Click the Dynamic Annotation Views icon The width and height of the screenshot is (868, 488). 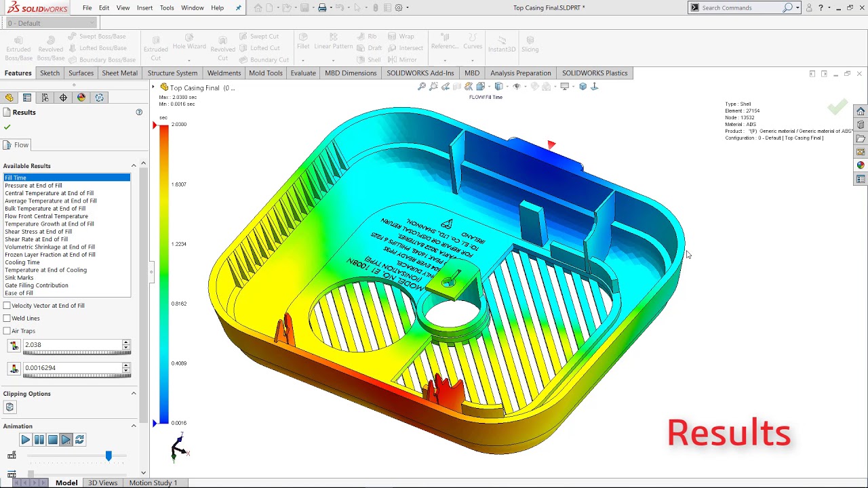pyautogui.click(x=469, y=87)
